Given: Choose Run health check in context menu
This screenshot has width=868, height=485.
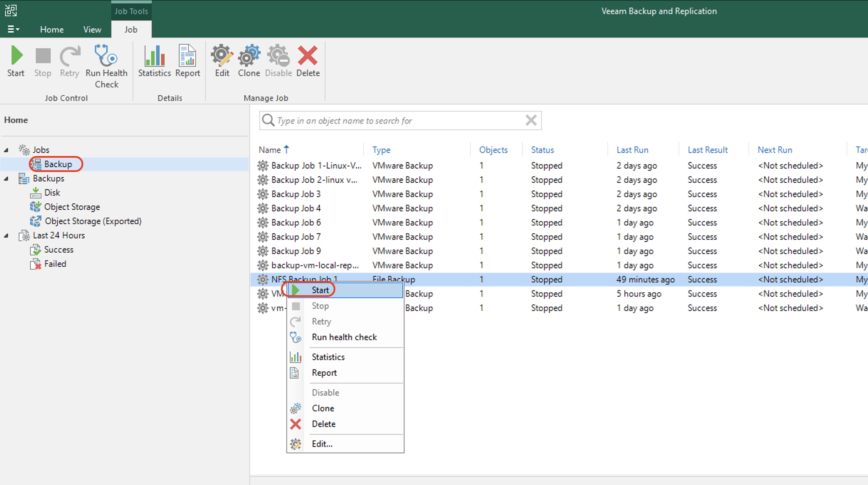Looking at the screenshot, I should (x=345, y=337).
